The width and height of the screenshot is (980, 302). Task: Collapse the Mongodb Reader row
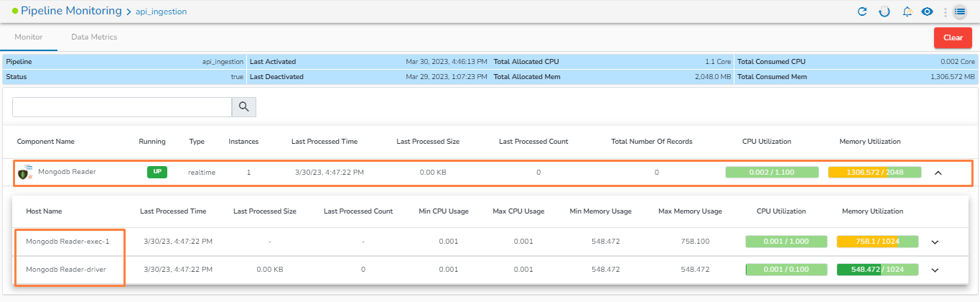tap(938, 173)
